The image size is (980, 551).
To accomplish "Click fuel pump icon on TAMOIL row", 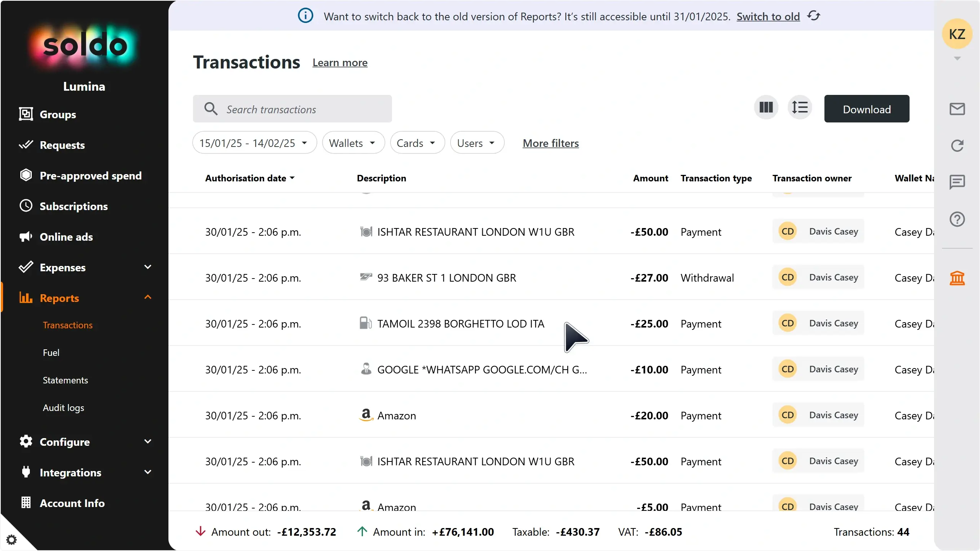I will tap(366, 323).
